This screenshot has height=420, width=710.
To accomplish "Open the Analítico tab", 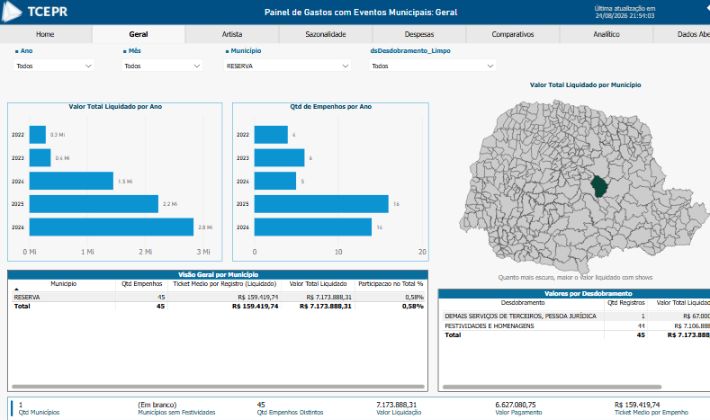I will 606,34.
